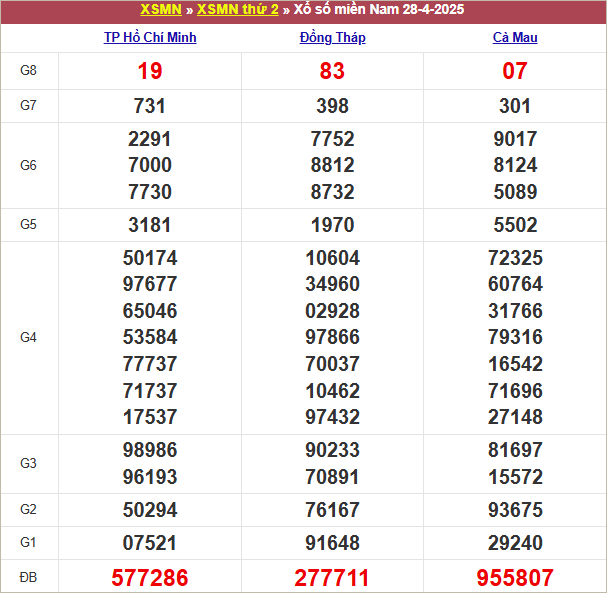607x593 pixels.
Task: Click the G4 number 53584
Action: 150,337
